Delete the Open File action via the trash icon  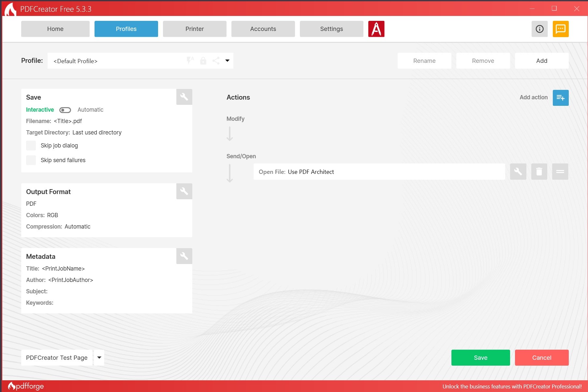539,172
